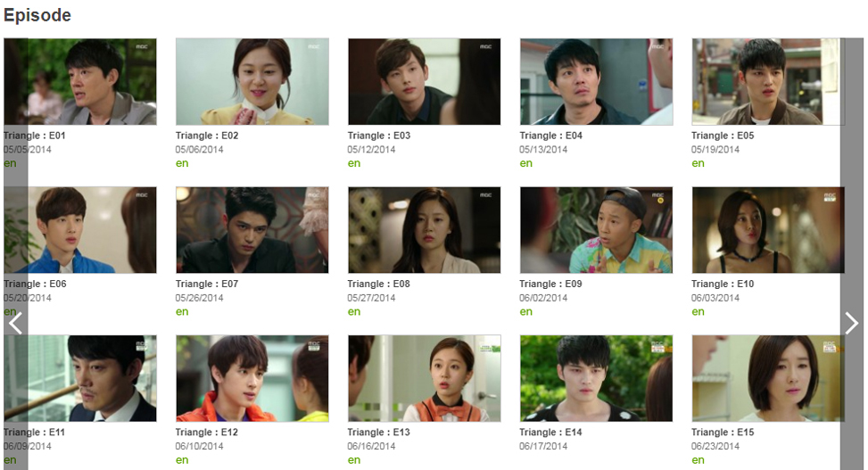This screenshot has height=470, width=868.
Task: Click the Triangle : E10 title
Action: point(723,284)
